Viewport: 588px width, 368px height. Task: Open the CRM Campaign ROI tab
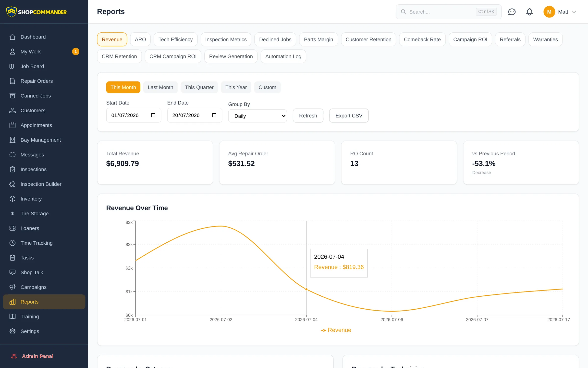(173, 56)
